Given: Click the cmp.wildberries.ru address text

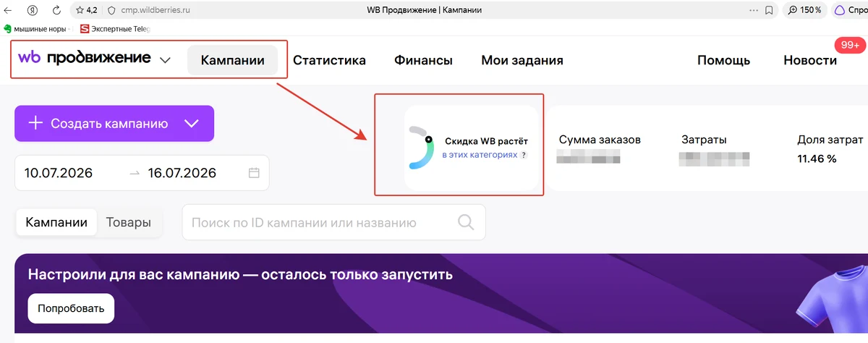Looking at the screenshot, I should 157,10.
